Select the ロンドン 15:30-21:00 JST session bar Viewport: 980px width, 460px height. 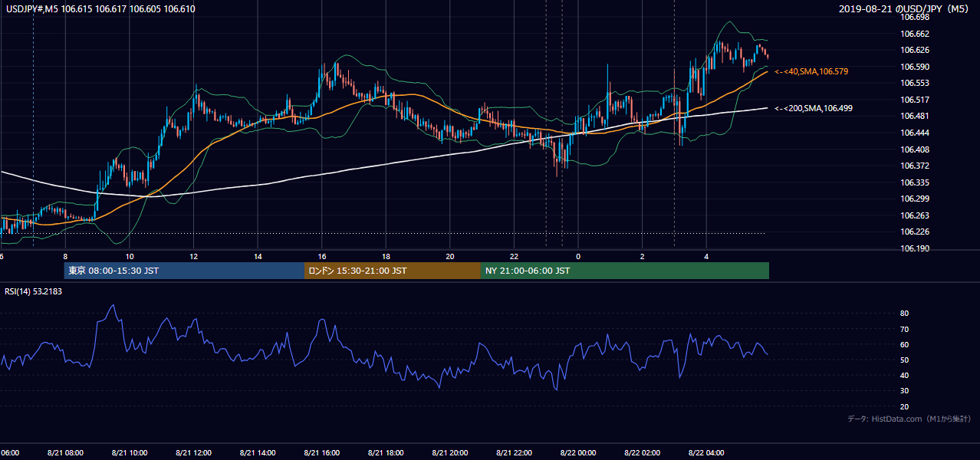click(x=393, y=271)
